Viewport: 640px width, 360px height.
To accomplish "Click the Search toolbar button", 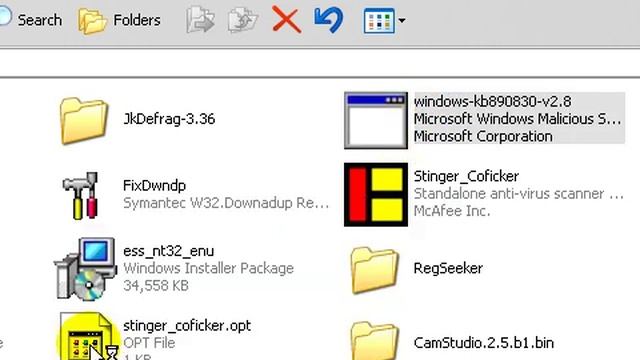I will click(x=31, y=20).
